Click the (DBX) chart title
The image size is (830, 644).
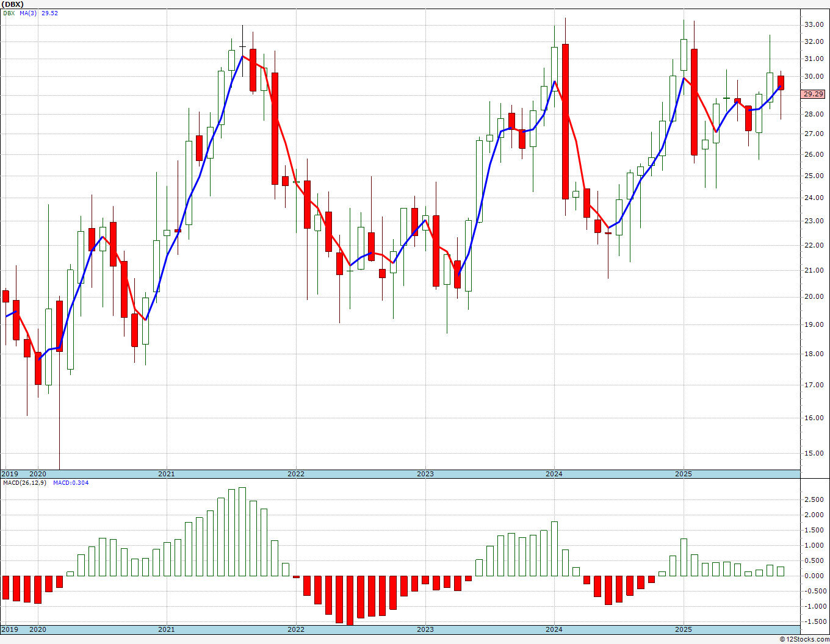(12, 4)
